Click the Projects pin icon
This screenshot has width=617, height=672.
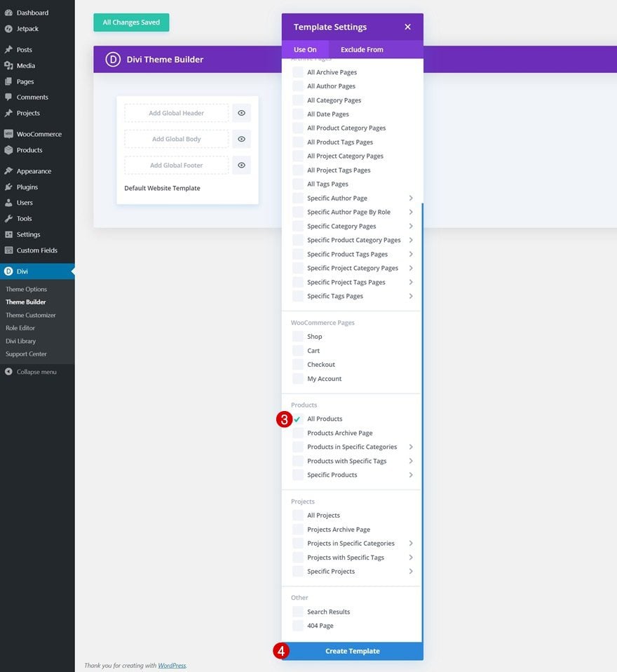tap(8, 113)
